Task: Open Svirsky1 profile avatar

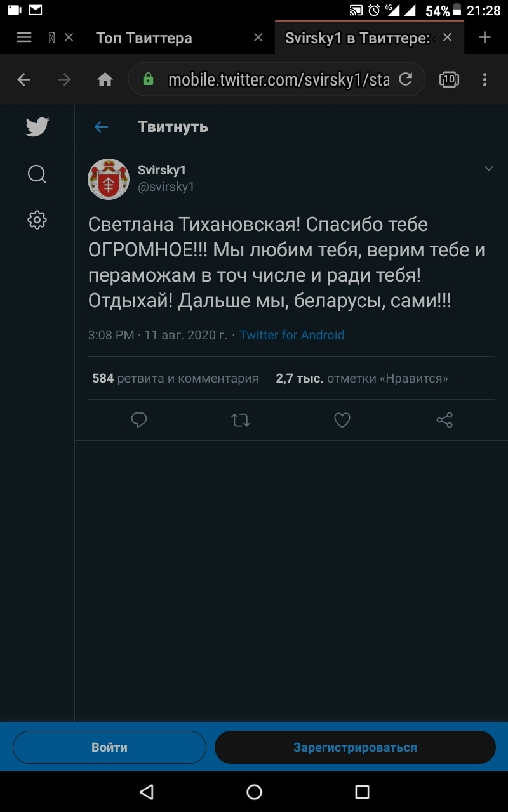Action: [109, 179]
